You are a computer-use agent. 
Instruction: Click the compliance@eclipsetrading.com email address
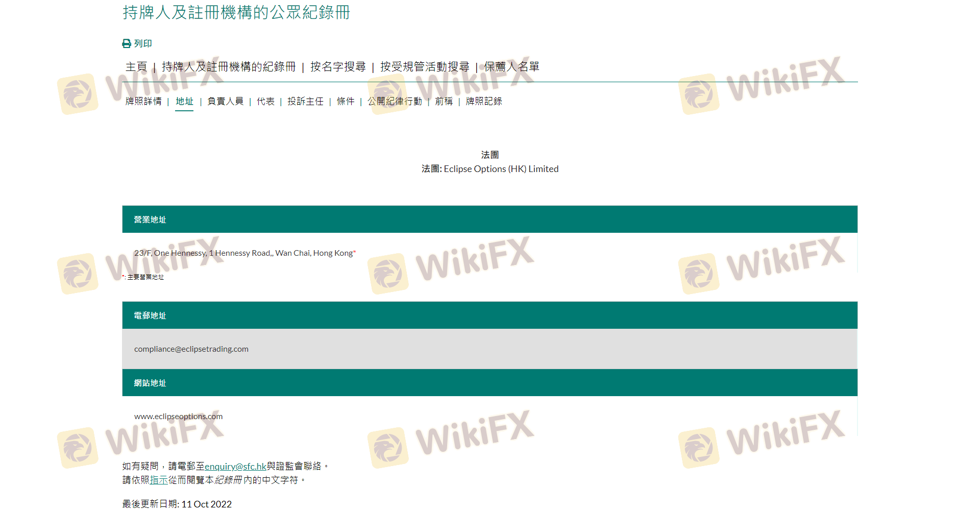tap(191, 349)
